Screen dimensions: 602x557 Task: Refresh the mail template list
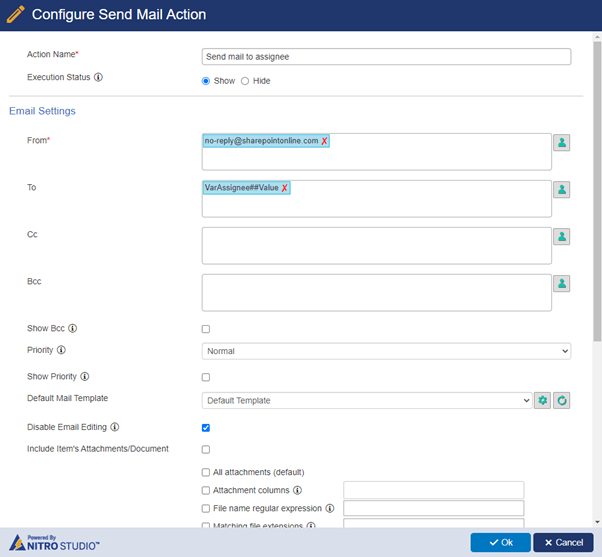pos(561,400)
